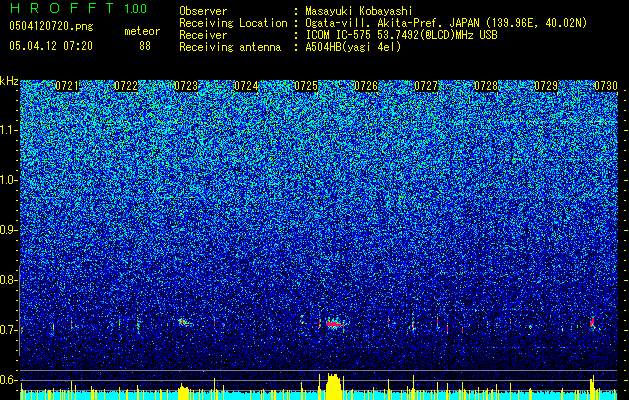Click the 0726 time marker
The image size is (629, 400).
[x=366, y=86]
